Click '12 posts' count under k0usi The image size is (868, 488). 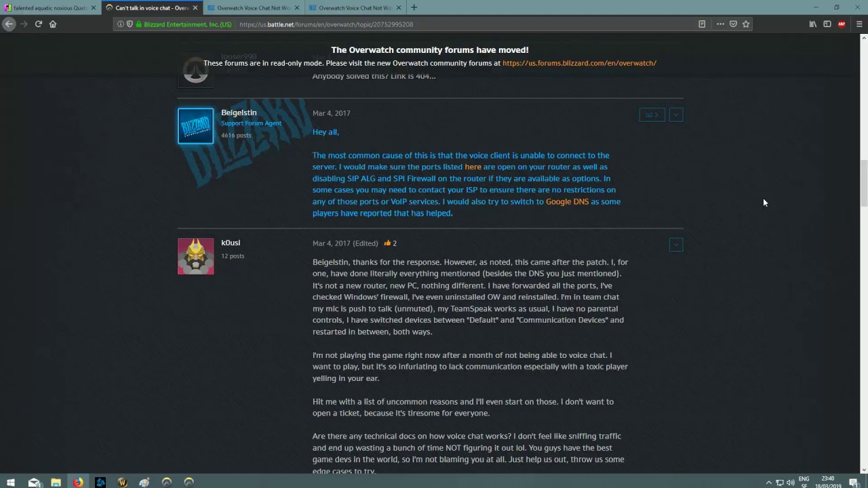click(x=233, y=256)
